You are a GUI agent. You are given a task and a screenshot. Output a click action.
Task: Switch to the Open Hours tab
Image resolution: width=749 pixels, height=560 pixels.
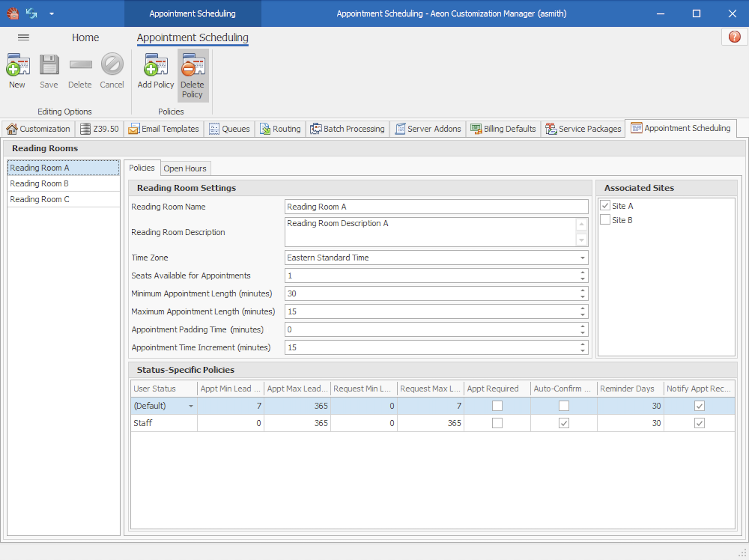tap(185, 168)
